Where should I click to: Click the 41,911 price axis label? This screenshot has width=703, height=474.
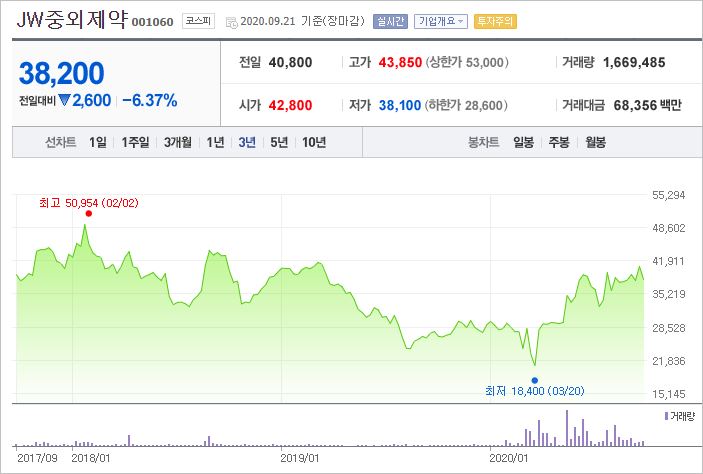pos(668,261)
